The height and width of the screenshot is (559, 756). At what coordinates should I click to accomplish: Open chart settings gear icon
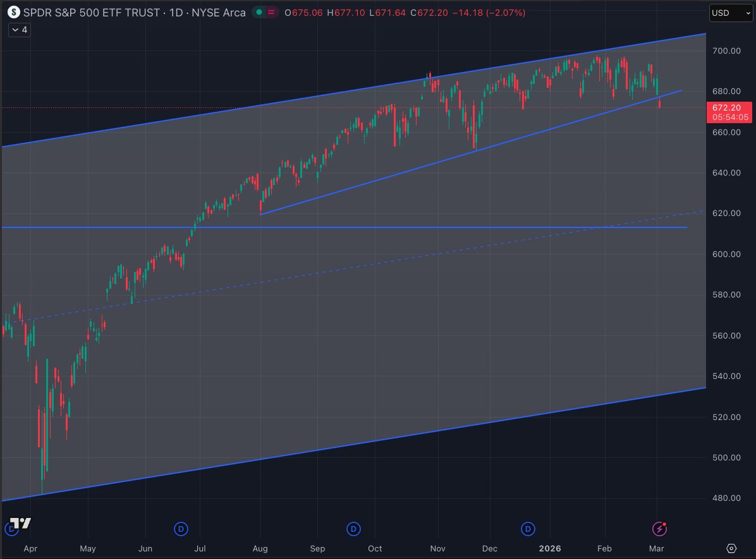pyautogui.click(x=731, y=548)
